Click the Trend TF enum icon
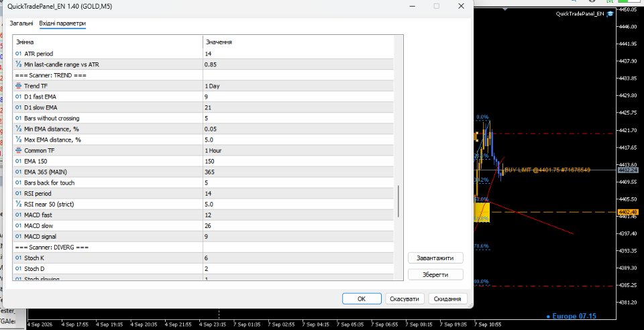The image size is (644, 330). [x=19, y=87]
